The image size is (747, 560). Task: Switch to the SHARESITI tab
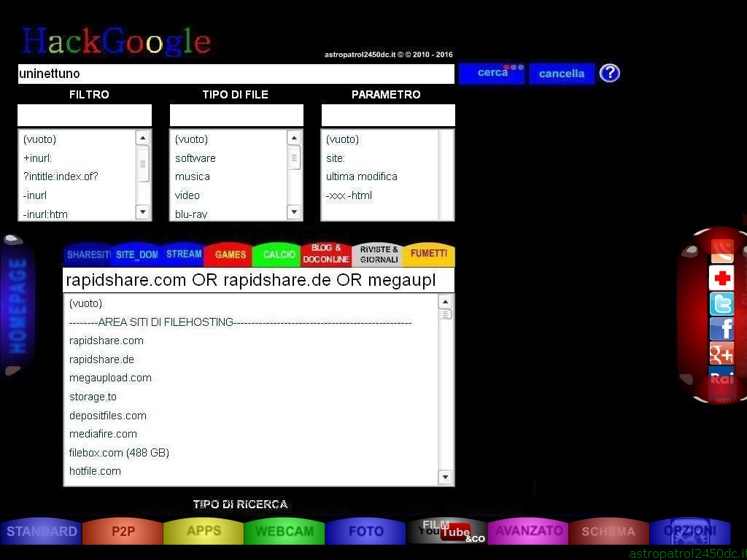click(88, 254)
